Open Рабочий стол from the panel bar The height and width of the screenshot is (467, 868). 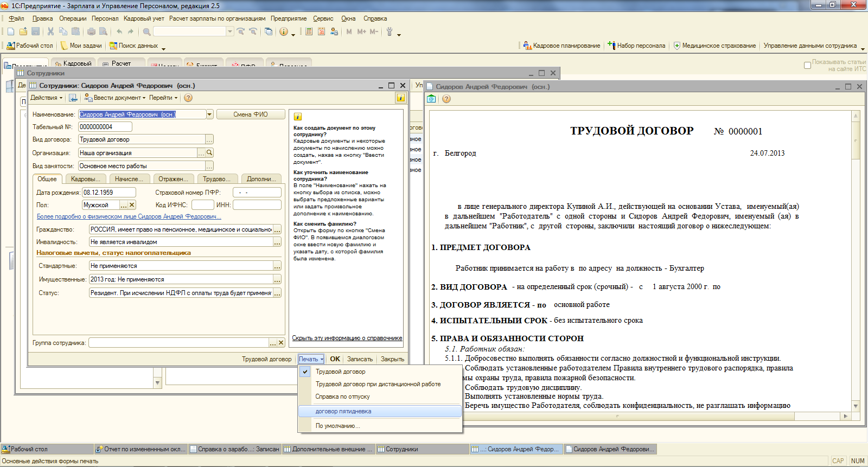[30, 46]
